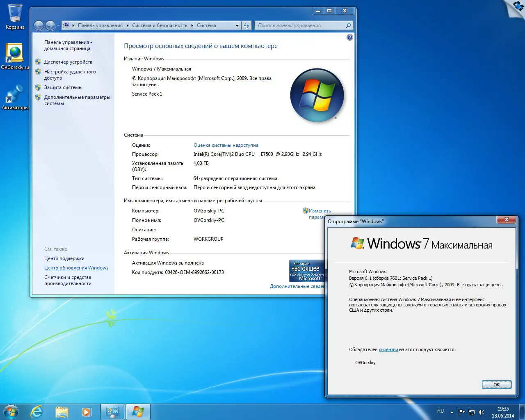Open Windows Explorer from the taskbar

pyautogui.click(x=62, y=411)
